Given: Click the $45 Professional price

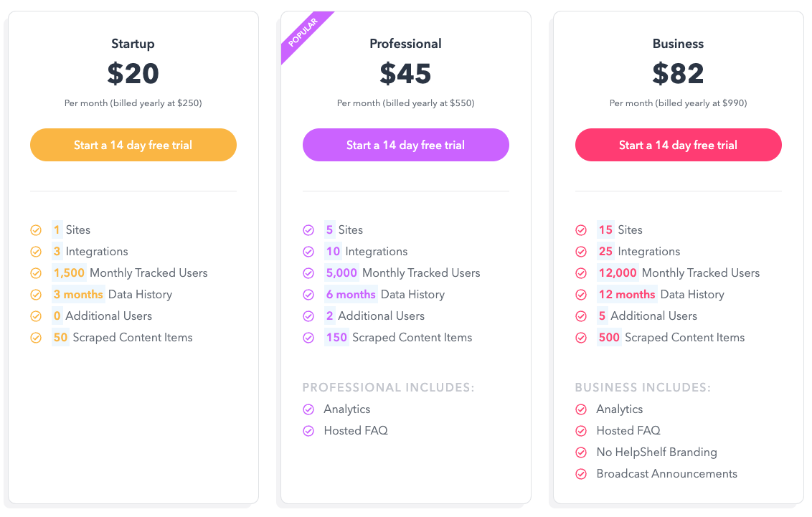Looking at the screenshot, I should pos(405,73).
